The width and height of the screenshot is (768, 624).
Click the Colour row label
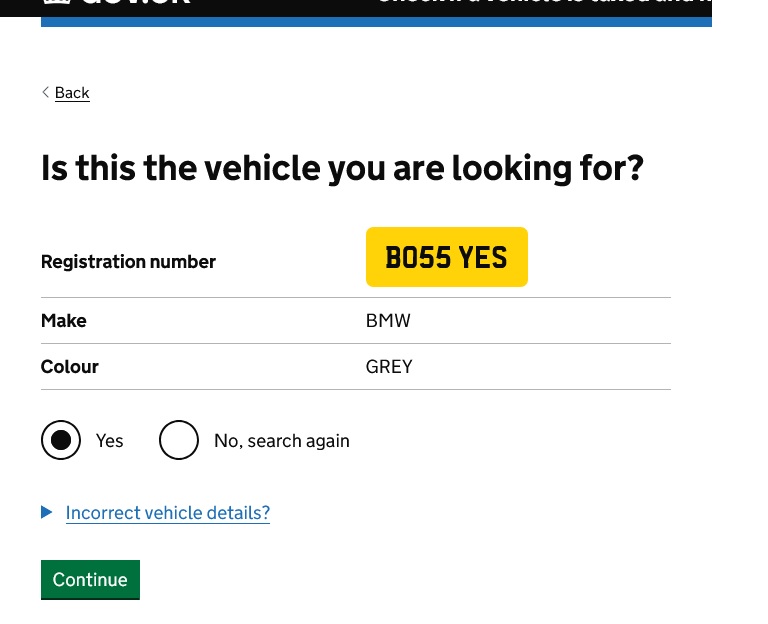click(70, 367)
